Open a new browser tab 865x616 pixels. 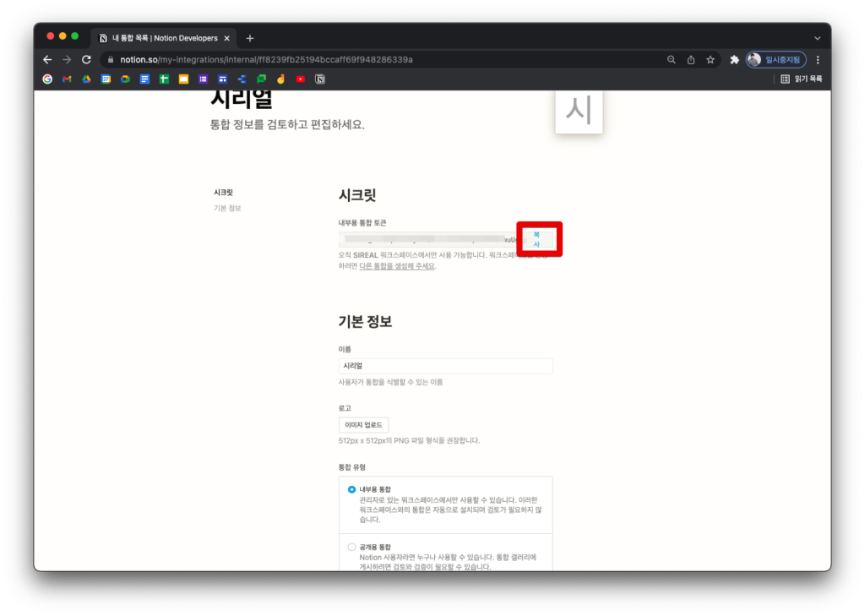[x=250, y=38]
